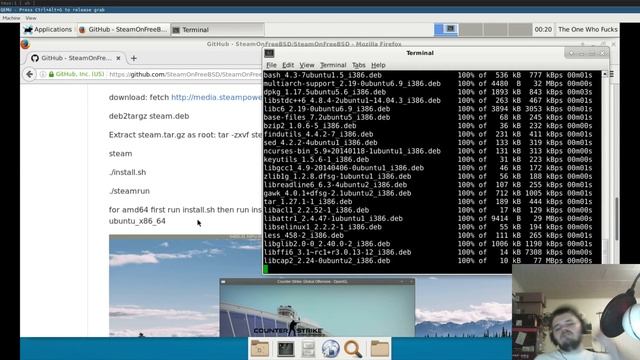640x360 pixels.
Task: Launch the web browser globe in the dock
Action: pos(330,349)
